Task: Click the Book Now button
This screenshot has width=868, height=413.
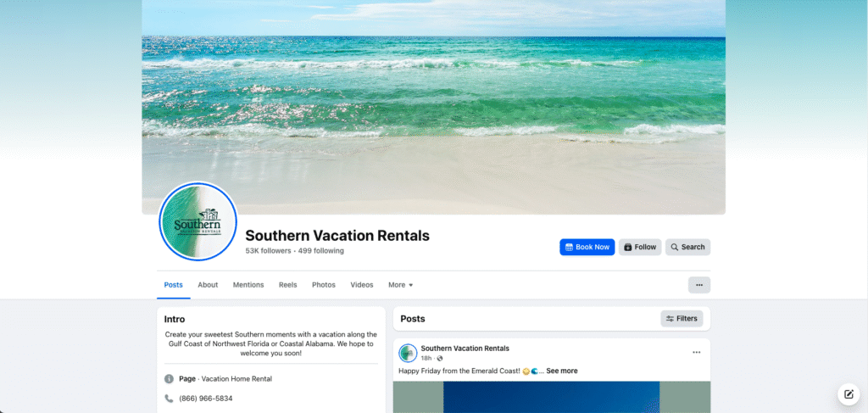Action: coord(587,247)
